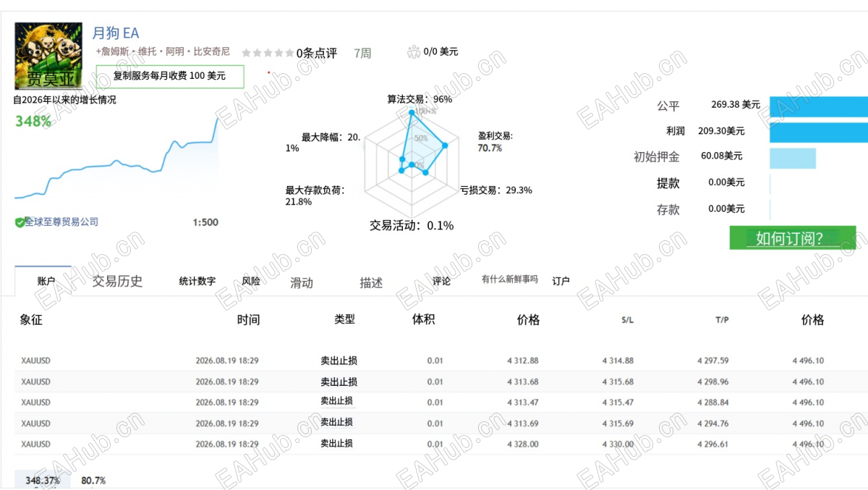Screen dimensions: 868x490
Task: Click the 348% growth value
Action: tap(33, 122)
